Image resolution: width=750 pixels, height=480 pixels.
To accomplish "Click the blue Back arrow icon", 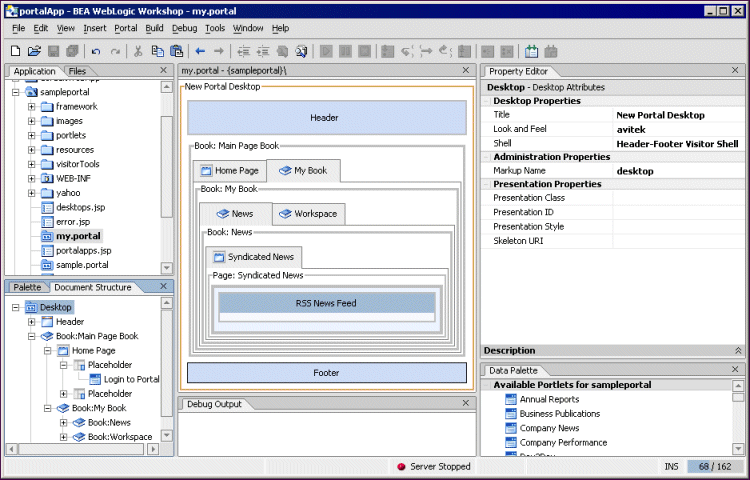I will [x=200, y=51].
